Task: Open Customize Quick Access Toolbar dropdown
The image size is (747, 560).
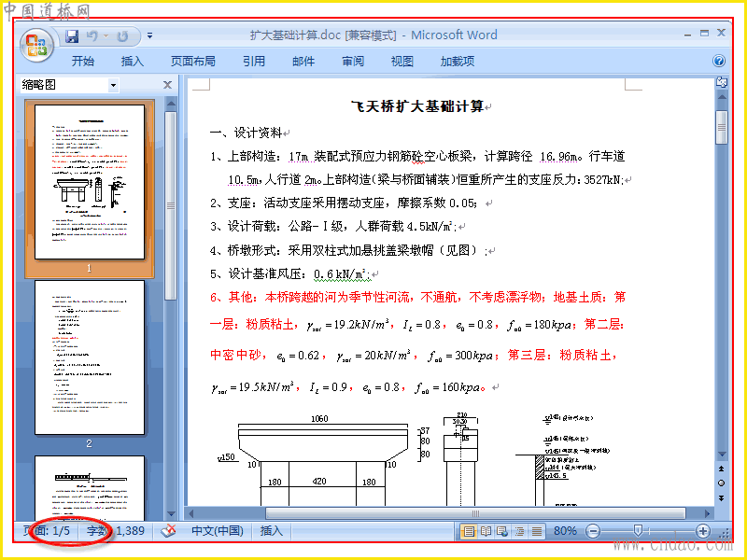Action: point(149,35)
